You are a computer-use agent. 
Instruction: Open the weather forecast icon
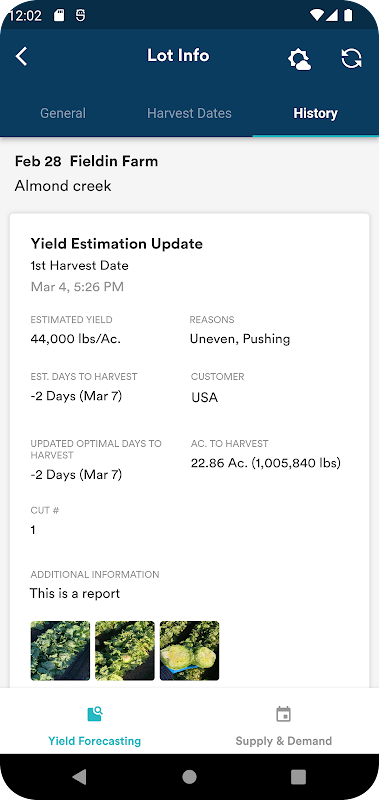pos(299,59)
